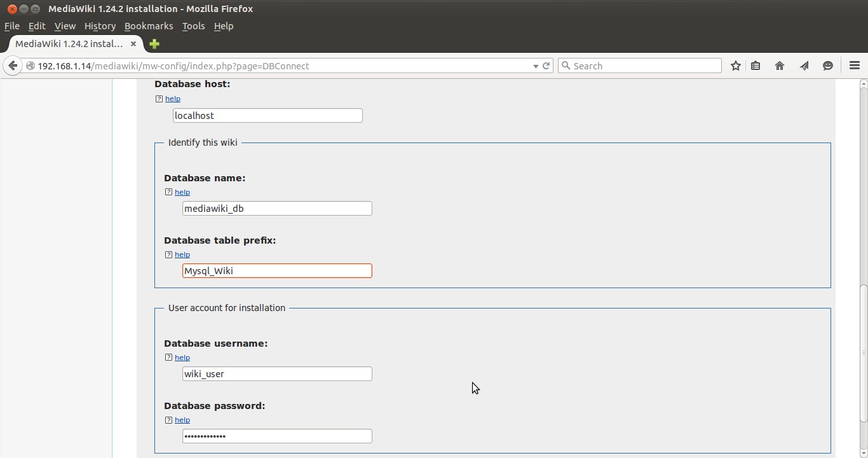The width and height of the screenshot is (868, 458).
Task: Open Firefox Hello chat icon
Action: (x=828, y=66)
